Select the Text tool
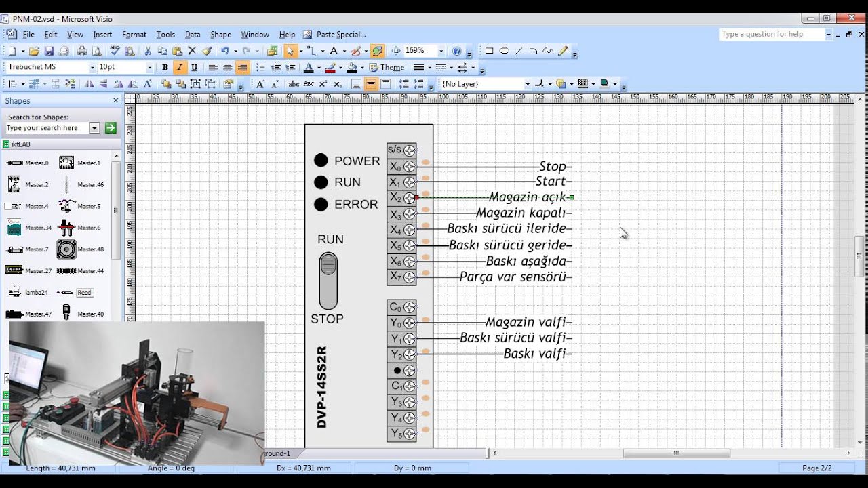This screenshot has width=868, height=488. pyautogui.click(x=334, y=51)
